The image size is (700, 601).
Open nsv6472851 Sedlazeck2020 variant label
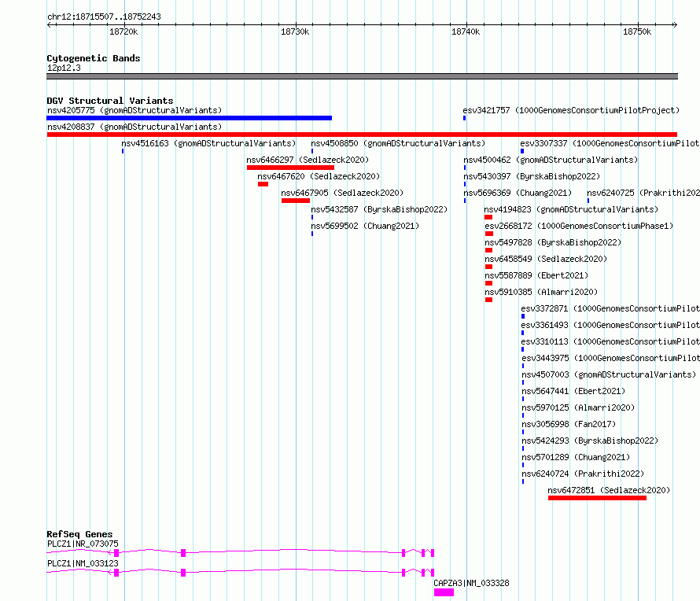pyautogui.click(x=609, y=490)
